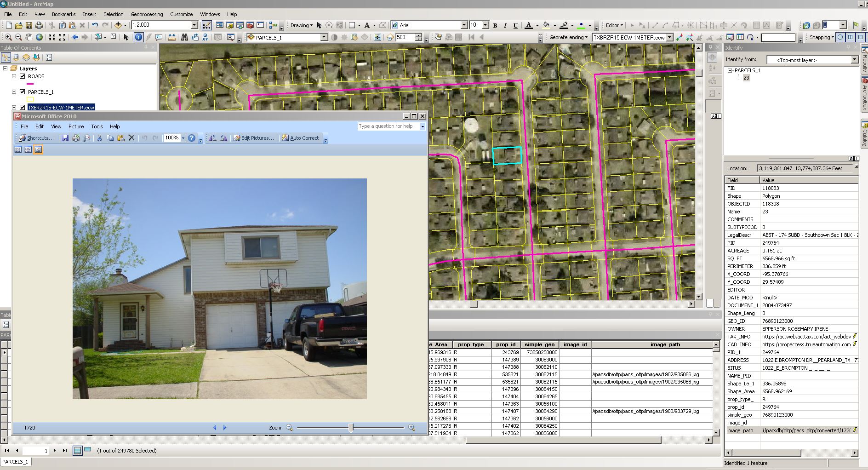This screenshot has height=470, width=868.
Task: Click the Full Extent globe icon
Action: point(39,37)
